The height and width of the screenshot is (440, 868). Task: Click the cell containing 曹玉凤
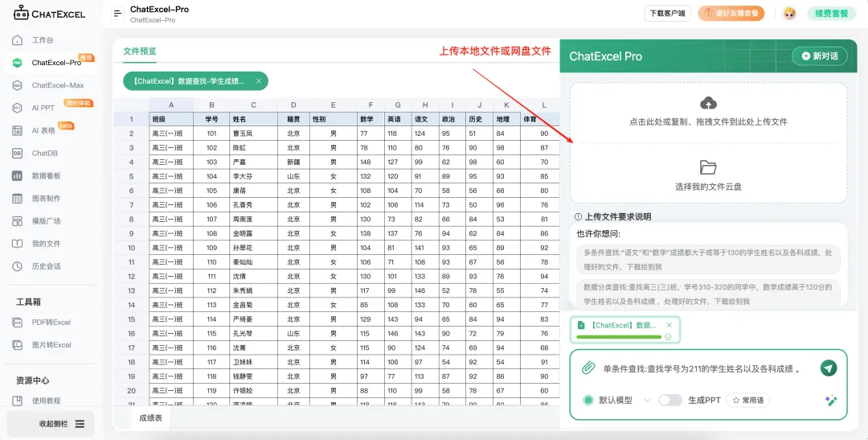[x=253, y=134]
